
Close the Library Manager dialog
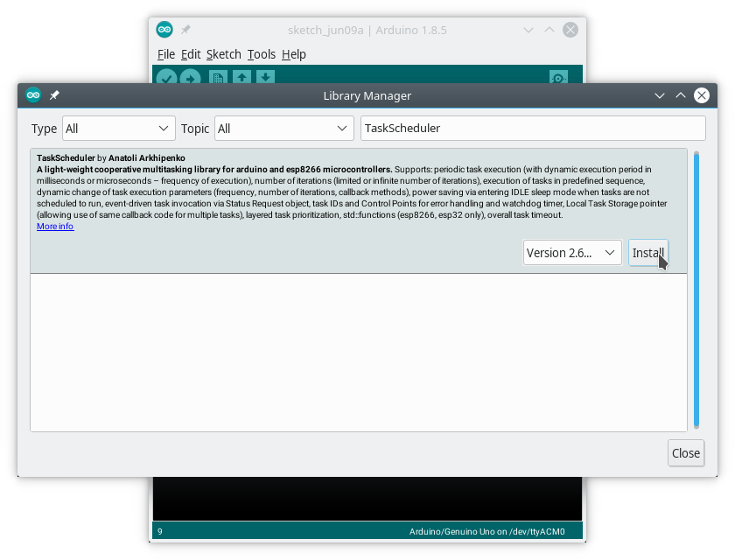click(685, 453)
